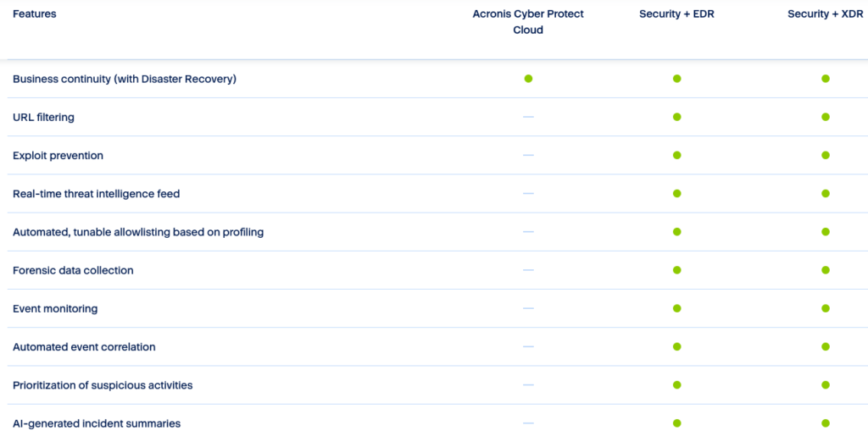Click the green dot for Business continuity under Acronis Cyber Protect Cloud
This screenshot has height=442, width=868.
[528, 79]
